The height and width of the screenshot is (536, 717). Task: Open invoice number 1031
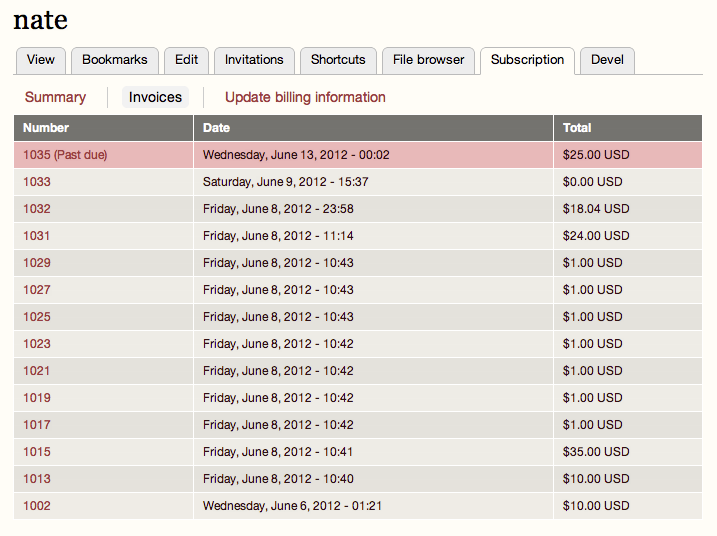pyautogui.click(x=37, y=236)
